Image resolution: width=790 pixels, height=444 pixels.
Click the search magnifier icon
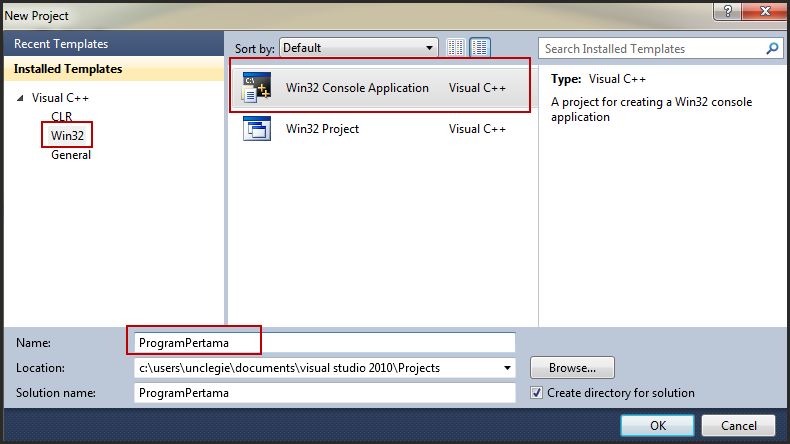point(772,49)
